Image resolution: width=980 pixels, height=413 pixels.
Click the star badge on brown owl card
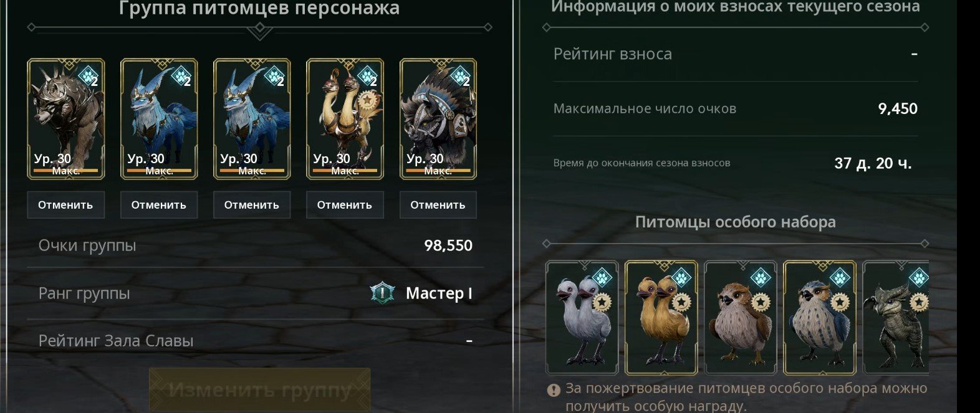tap(761, 303)
